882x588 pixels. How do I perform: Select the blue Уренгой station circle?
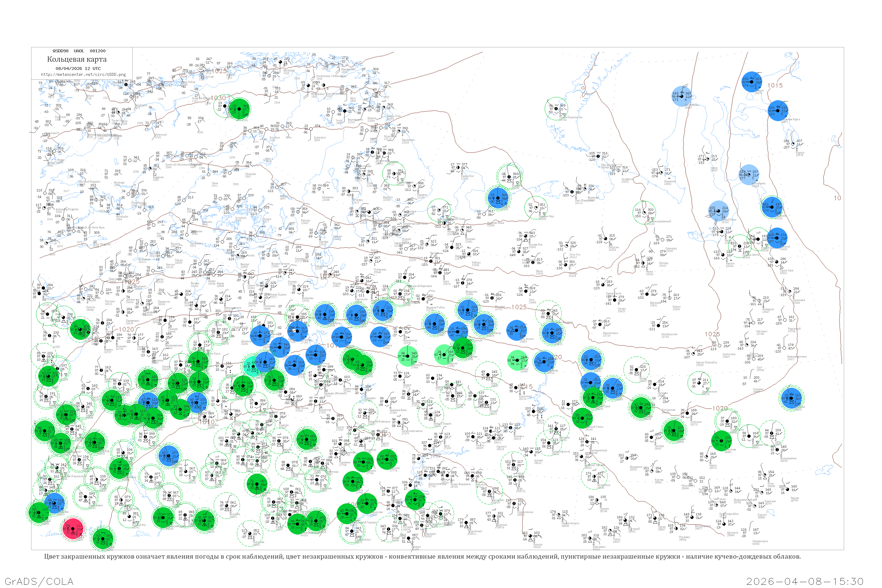pos(777,238)
